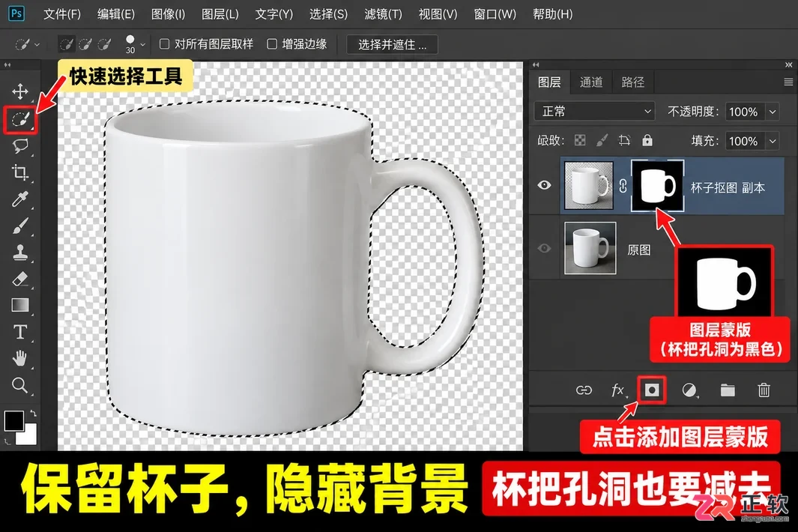Select the Brush tool

[x=19, y=226]
